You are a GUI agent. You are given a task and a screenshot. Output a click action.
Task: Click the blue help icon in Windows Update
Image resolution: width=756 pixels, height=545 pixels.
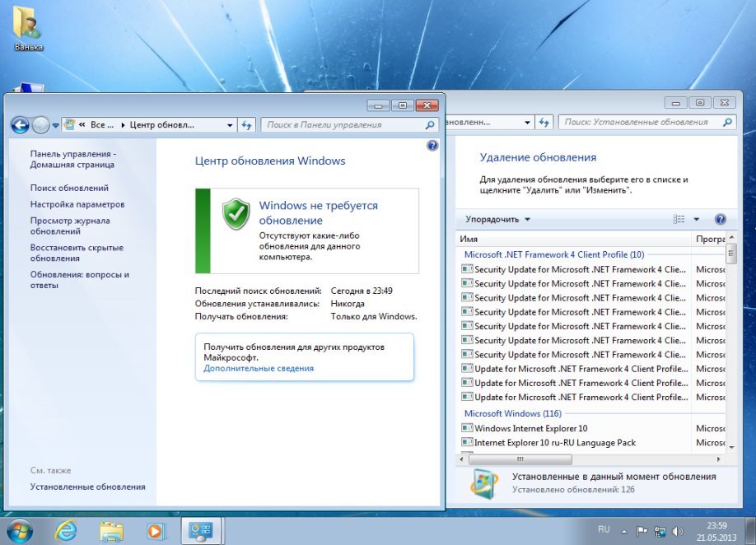(433, 146)
